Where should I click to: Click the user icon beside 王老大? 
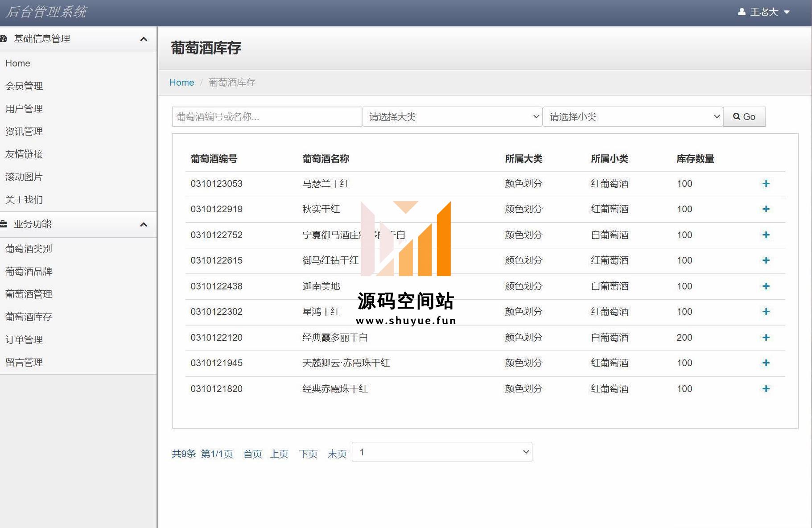pyautogui.click(x=742, y=12)
